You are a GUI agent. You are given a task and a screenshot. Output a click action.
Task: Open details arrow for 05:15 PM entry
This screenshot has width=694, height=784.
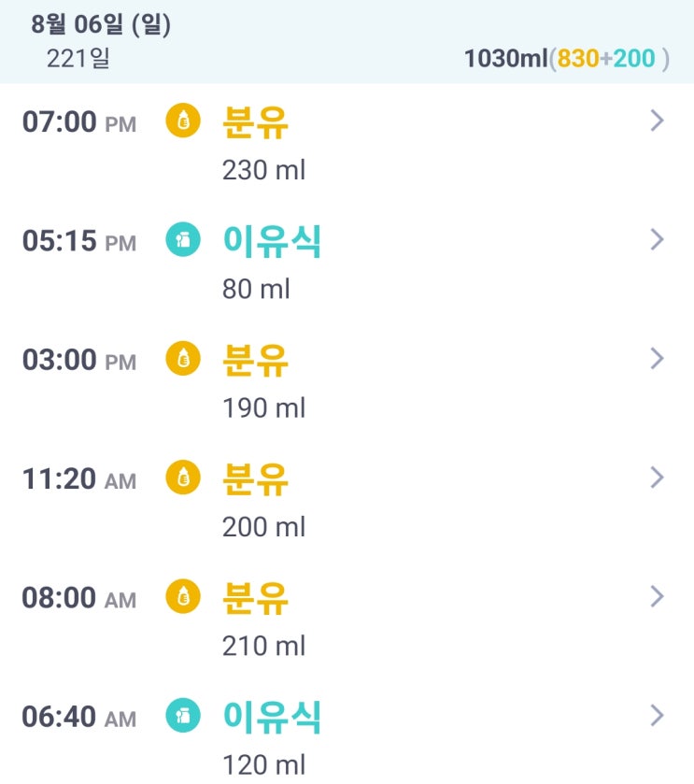(x=657, y=240)
